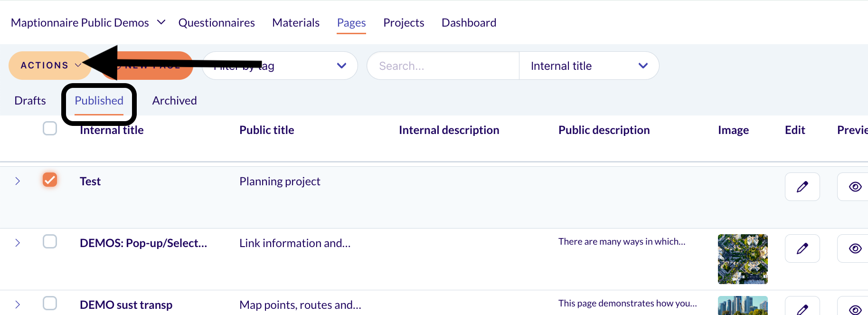Edit the DEMOS: Pop-up/Select page with pencil icon

[802, 248]
